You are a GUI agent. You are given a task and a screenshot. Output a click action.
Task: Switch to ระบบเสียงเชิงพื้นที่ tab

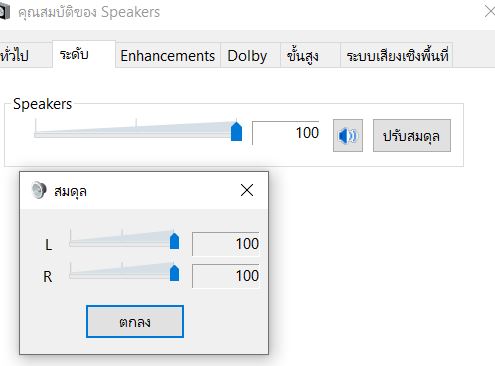[x=396, y=55]
